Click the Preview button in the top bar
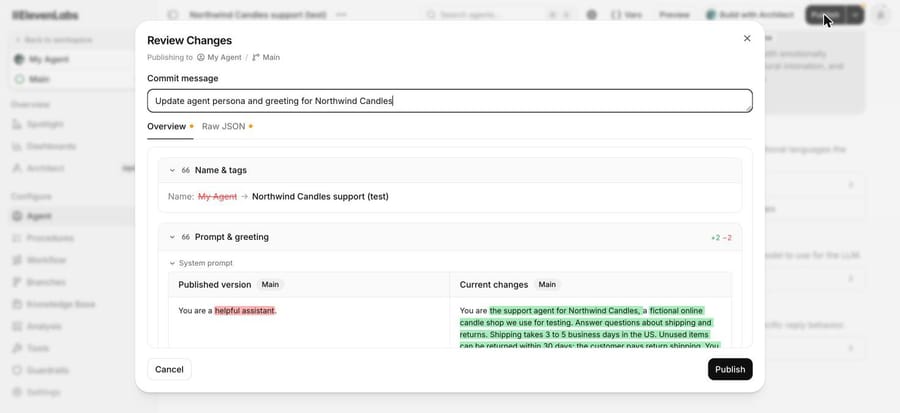Screen dimensions: 900x413 click(674, 15)
